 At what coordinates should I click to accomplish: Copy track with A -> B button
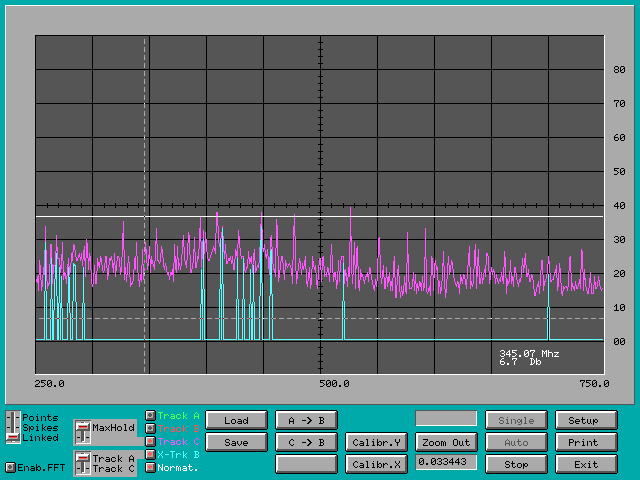(x=307, y=420)
